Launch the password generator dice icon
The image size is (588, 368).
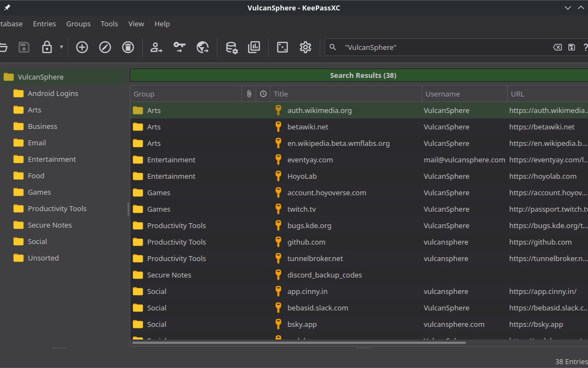[x=282, y=47]
